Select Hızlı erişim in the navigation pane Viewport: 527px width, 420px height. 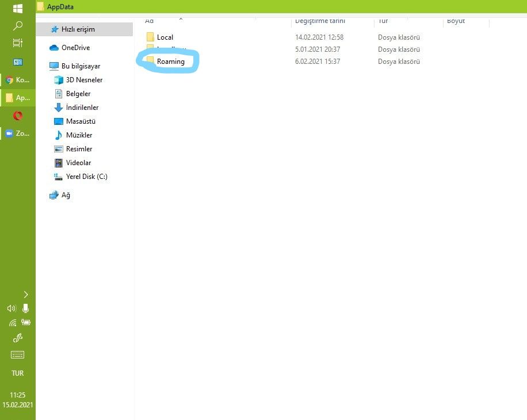click(x=84, y=29)
